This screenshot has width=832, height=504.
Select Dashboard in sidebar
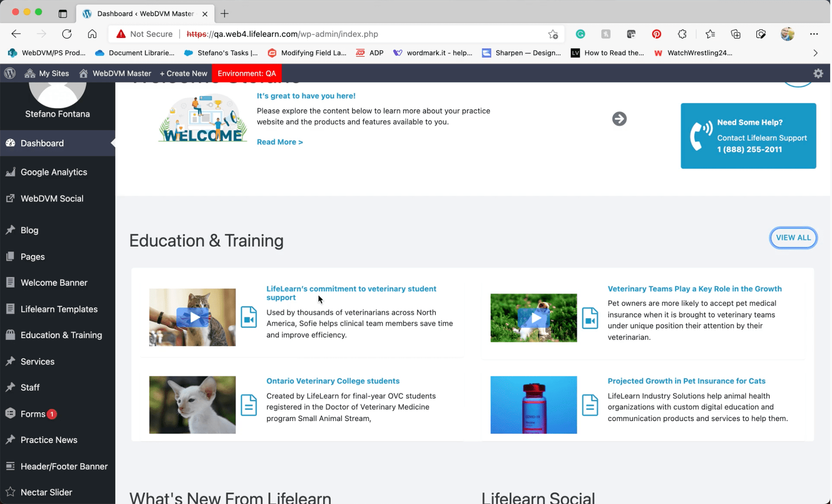coord(57,143)
